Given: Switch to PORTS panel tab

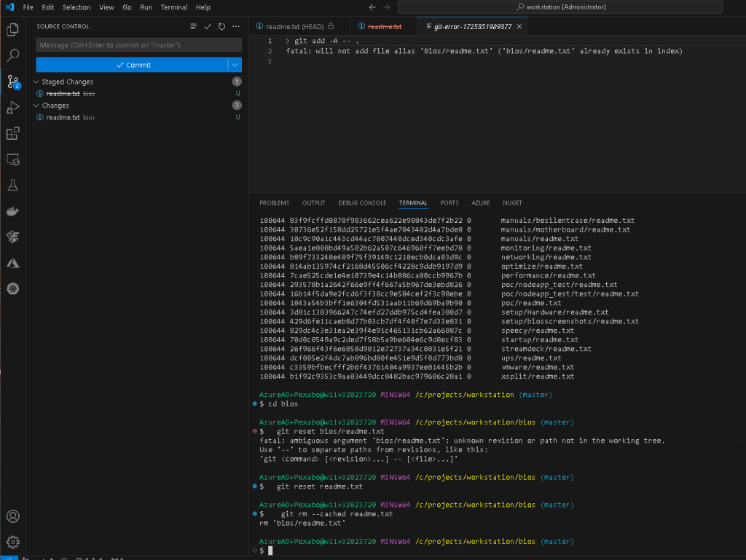Looking at the screenshot, I should point(449,203).
